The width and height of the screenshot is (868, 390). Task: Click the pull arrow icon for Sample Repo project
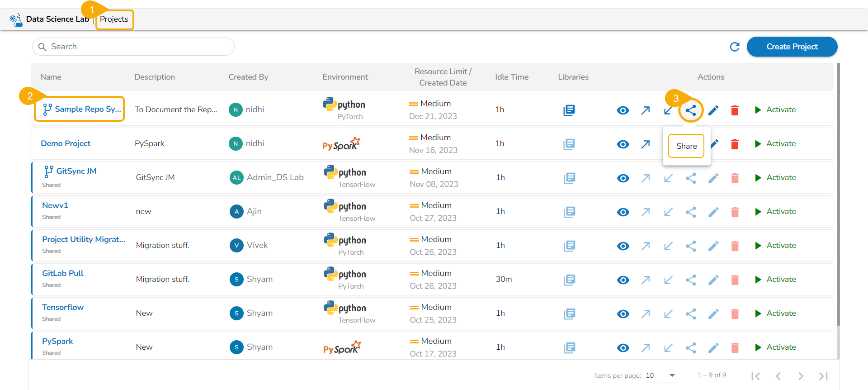point(668,110)
